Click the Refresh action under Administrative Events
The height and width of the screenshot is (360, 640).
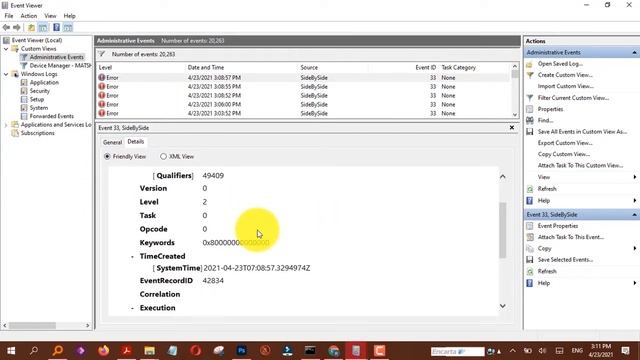(x=547, y=189)
